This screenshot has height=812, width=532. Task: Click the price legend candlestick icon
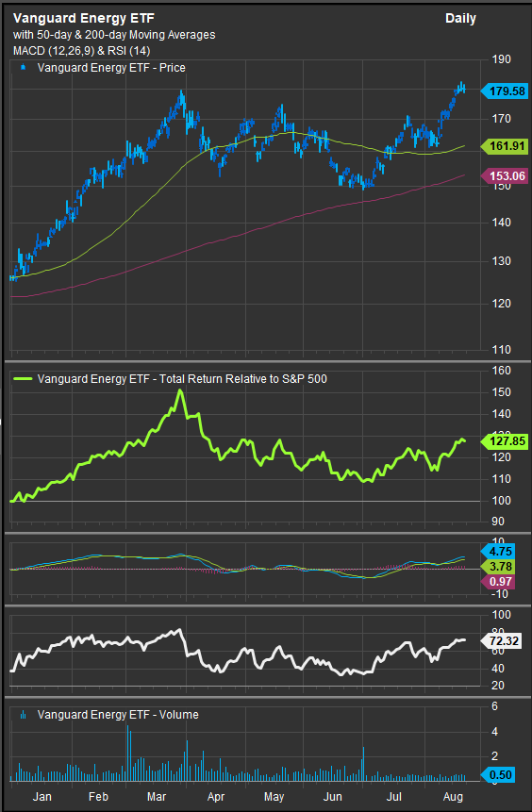pos(23,67)
